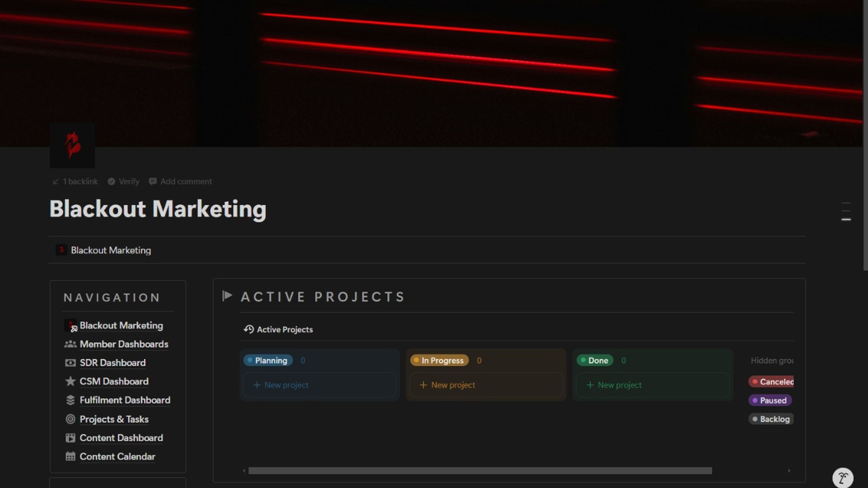Open the table of contents outline

tap(846, 211)
